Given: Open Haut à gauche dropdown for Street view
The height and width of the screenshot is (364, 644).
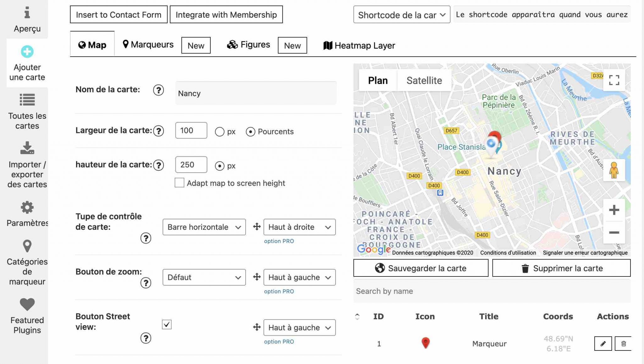Looking at the screenshot, I should click(299, 327).
